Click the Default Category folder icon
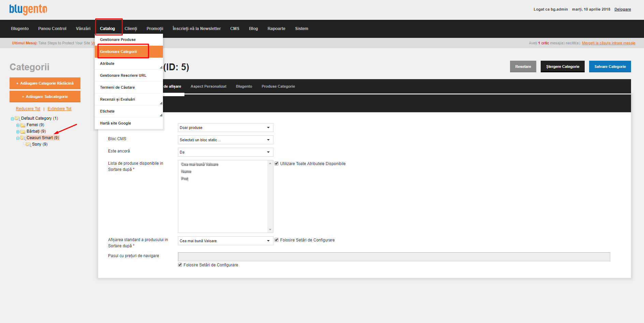The height and width of the screenshot is (323, 644). 18,119
